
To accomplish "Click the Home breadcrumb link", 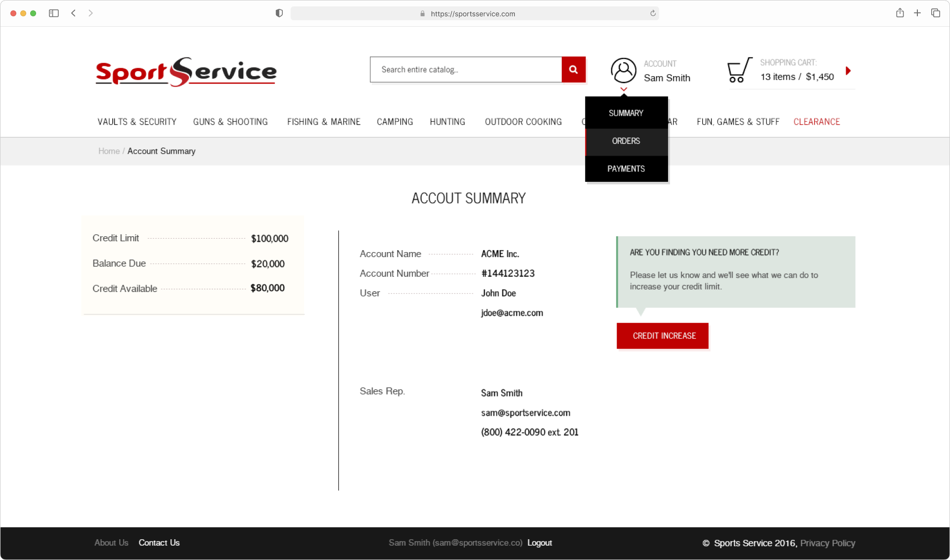I will (109, 151).
